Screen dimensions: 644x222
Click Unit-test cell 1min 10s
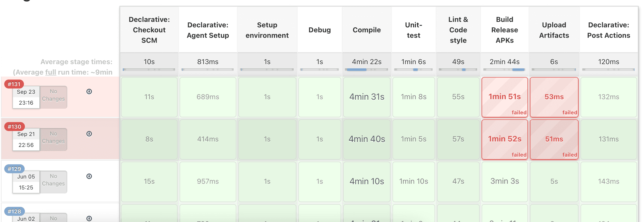(413, 182)
